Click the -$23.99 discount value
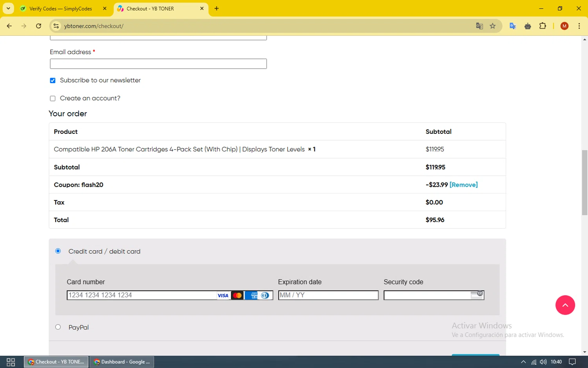The height and width of the screenshot is (368, 588). point(437,185)
